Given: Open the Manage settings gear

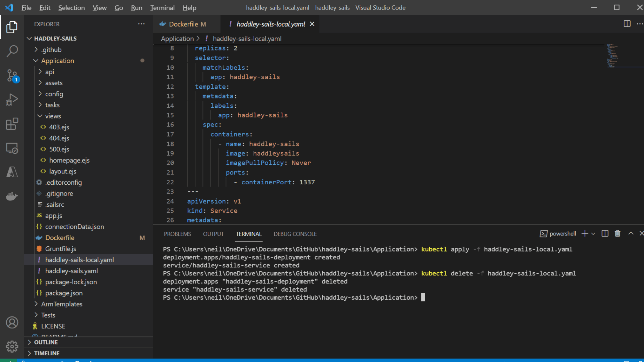Looking at the screenshot, I should click(12, 346).
